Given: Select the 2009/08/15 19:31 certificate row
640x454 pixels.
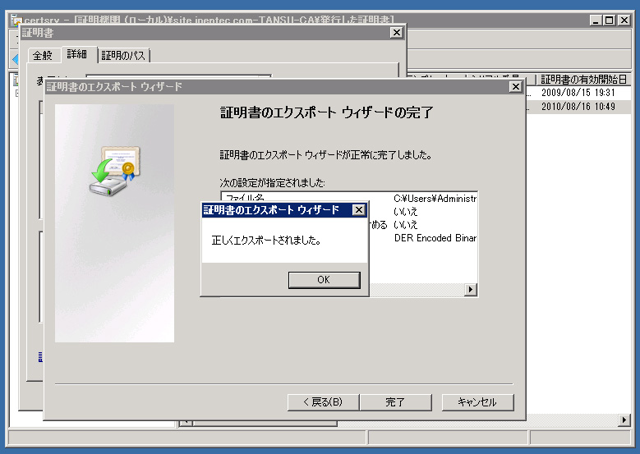Looking at the screenshot, I should pyautogui.click(x=578, y=93).
